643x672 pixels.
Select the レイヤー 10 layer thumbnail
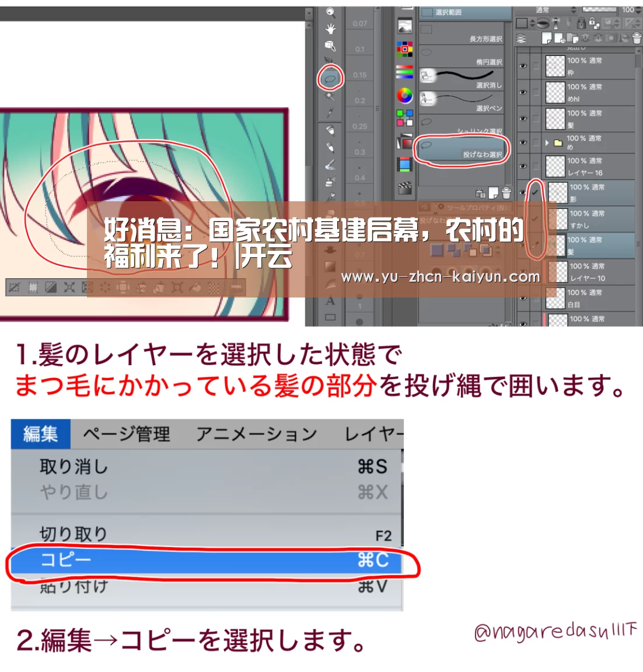(x=558, y=272)
